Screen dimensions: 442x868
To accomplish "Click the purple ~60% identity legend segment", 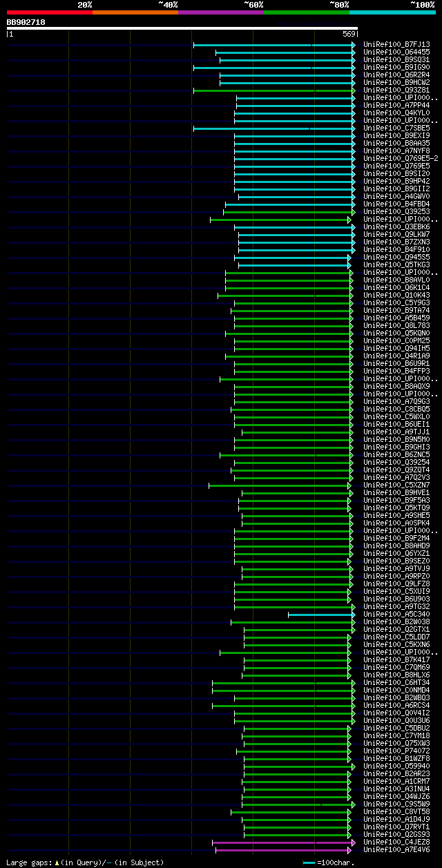I will 221,12.
